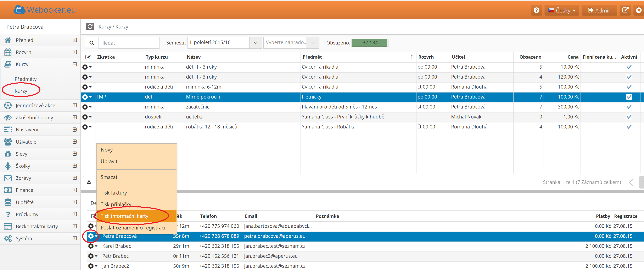Click the Hledat search input field

click(x=129, y=43)
